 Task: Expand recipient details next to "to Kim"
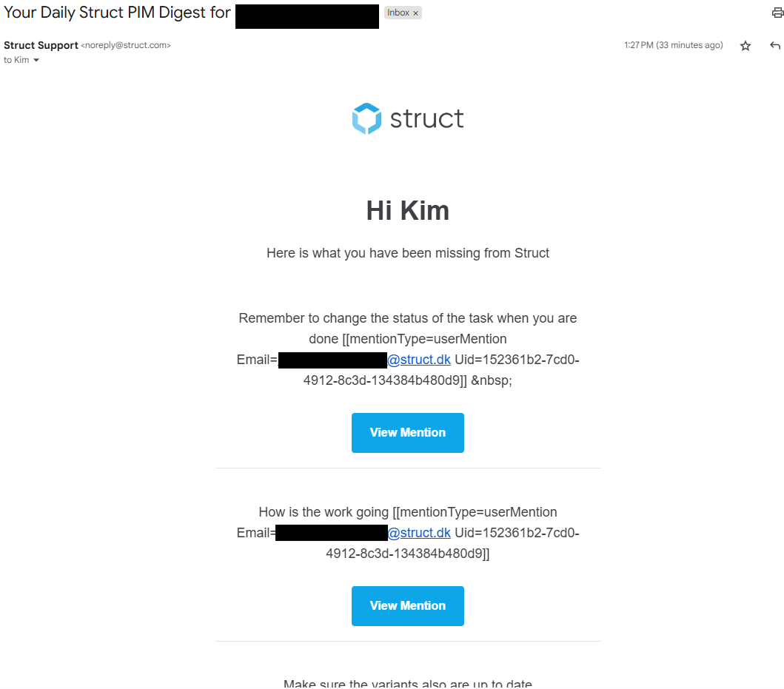(x=36, y=61)
